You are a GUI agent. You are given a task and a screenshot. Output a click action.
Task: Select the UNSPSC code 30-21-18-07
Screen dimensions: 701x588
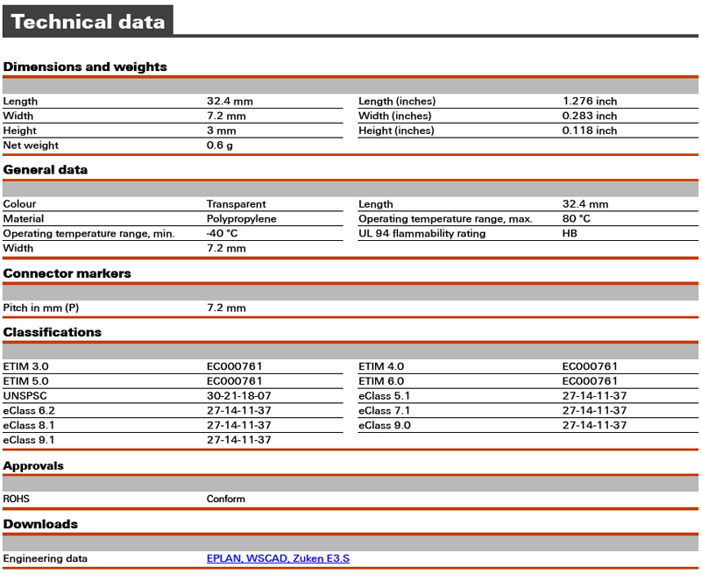(x=238, y=396)
